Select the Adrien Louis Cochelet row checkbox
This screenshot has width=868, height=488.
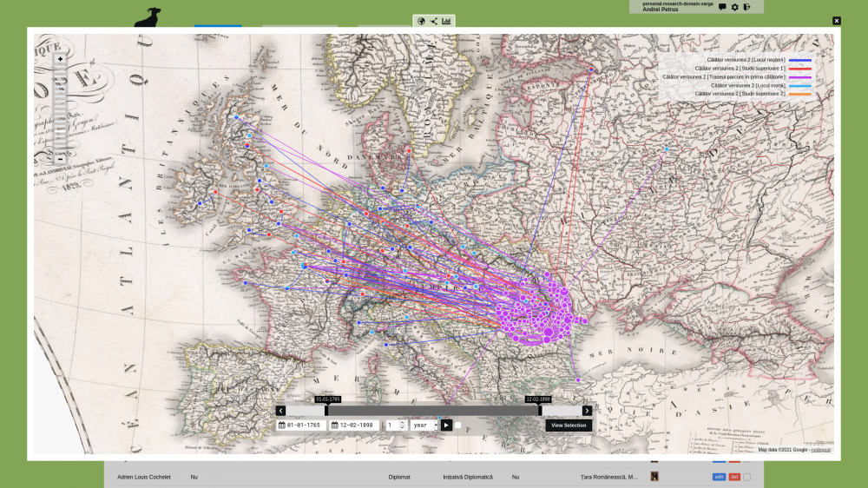point(746,477)
